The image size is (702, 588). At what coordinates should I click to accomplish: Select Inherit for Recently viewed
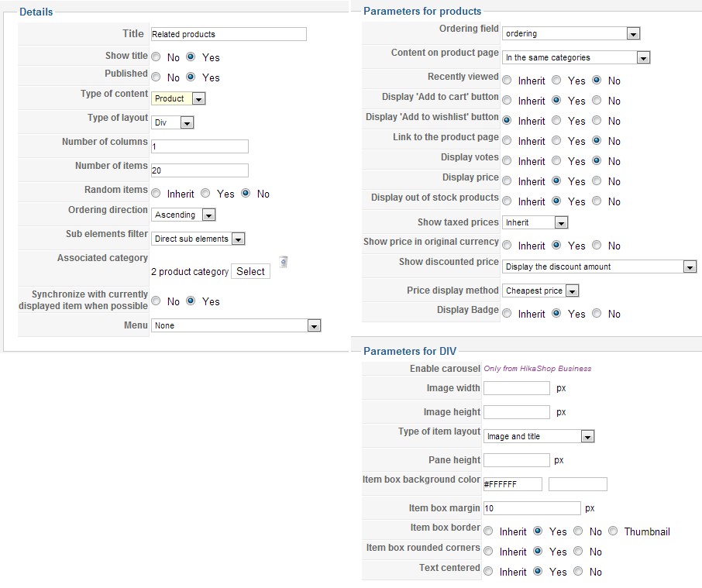click(x=507, y=81)
